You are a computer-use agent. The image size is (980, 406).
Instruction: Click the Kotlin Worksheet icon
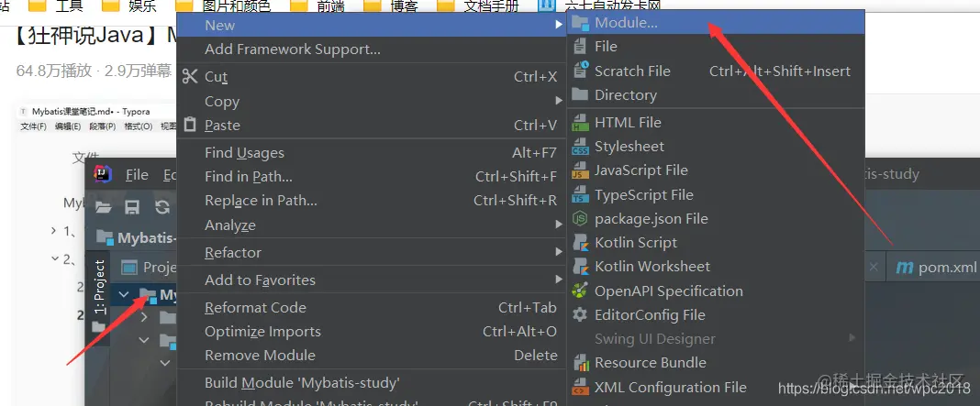pos(581,266)
